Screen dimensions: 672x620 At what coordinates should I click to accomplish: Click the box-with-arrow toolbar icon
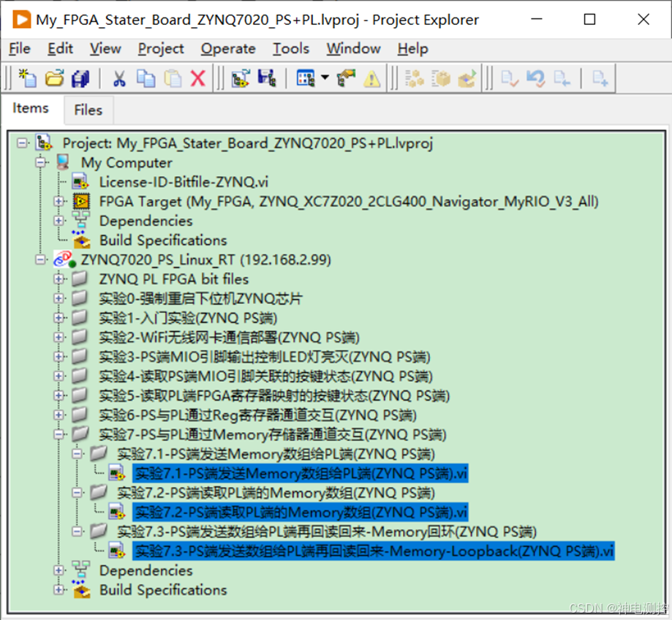(x=467, y=78)
